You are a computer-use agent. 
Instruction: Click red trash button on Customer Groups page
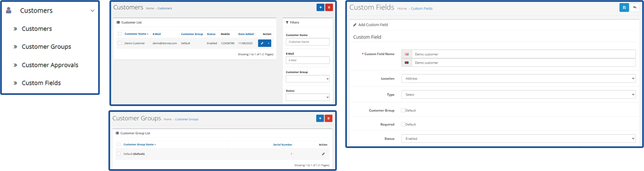328,118
